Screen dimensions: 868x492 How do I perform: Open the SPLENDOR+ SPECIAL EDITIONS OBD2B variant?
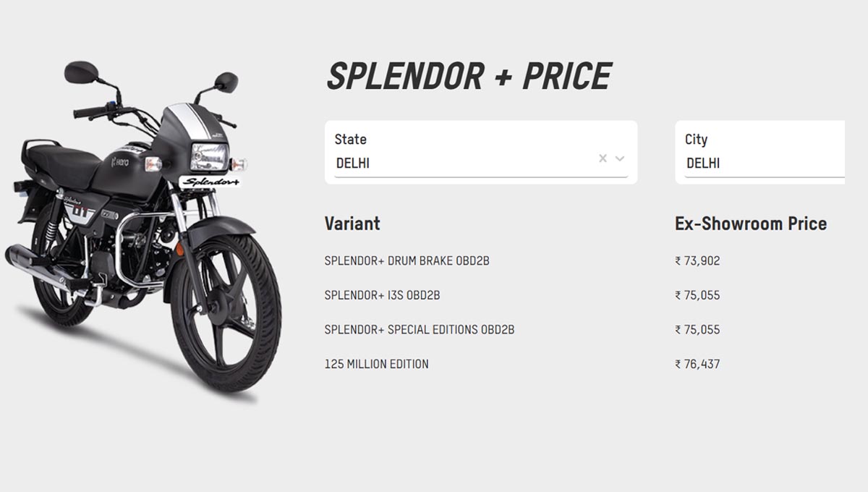[x=418, y=329]
